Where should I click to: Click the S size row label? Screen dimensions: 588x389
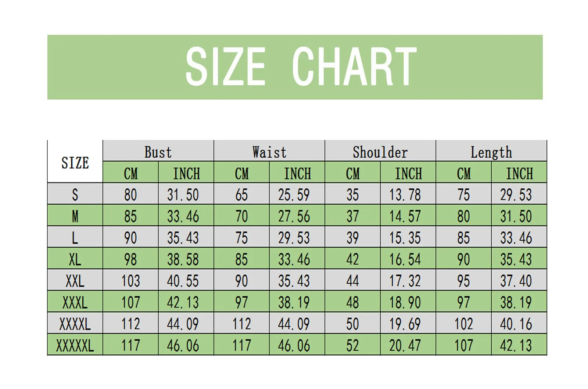pyautogui.click(x=75, y=194)
